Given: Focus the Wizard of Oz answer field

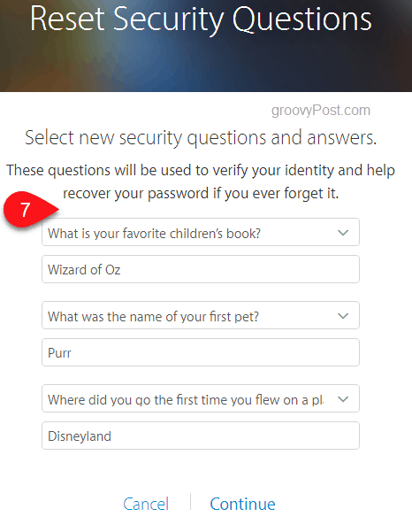Looking at the screenshot, I should coord(201,269).
